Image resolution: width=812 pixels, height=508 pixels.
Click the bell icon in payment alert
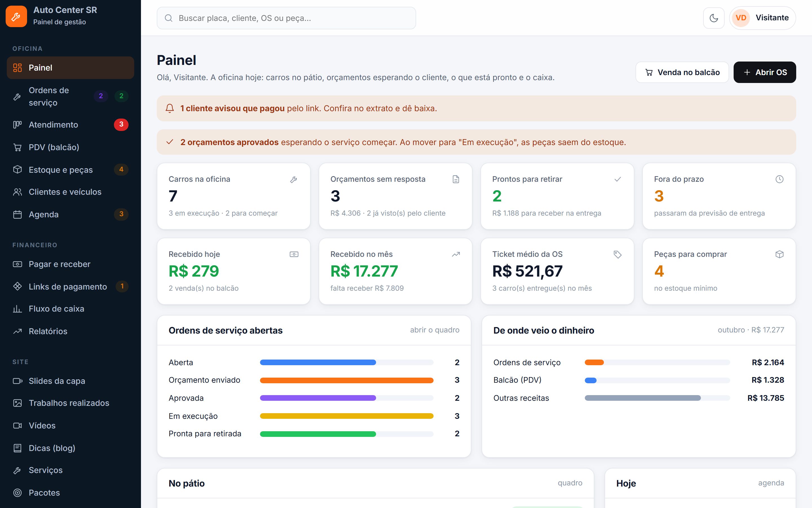pos(170,108)
